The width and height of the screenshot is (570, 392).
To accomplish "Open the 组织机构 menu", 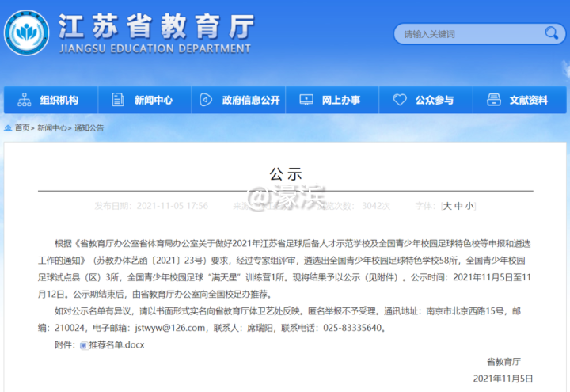I will (x=59, y=100).
